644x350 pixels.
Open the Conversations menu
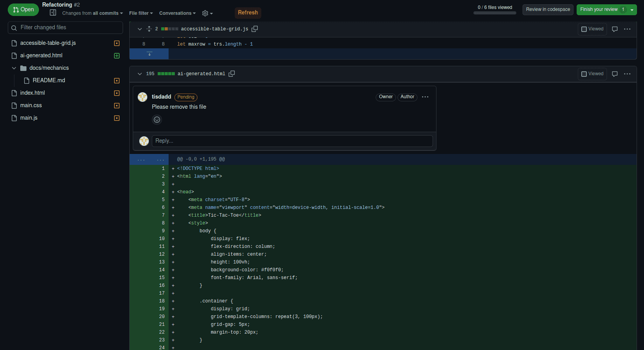177,13
